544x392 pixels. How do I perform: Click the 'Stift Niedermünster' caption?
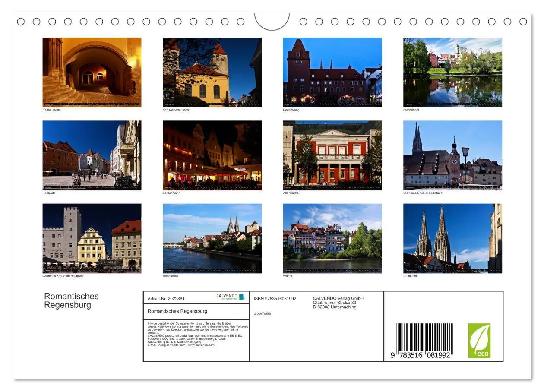[176, 110]
